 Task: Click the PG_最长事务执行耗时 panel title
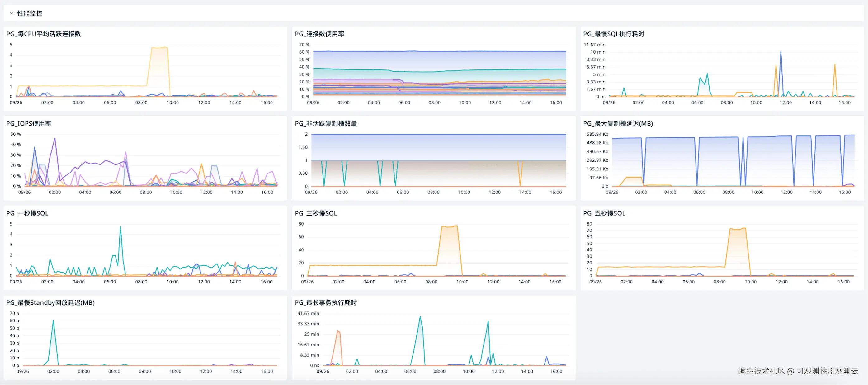click(326, 302)
